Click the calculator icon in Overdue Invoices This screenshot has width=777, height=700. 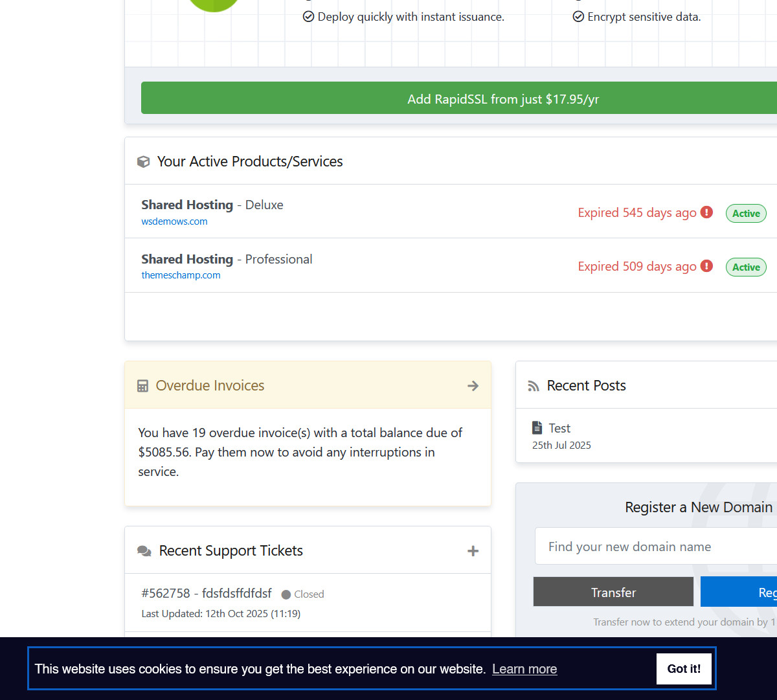point(143,386)
